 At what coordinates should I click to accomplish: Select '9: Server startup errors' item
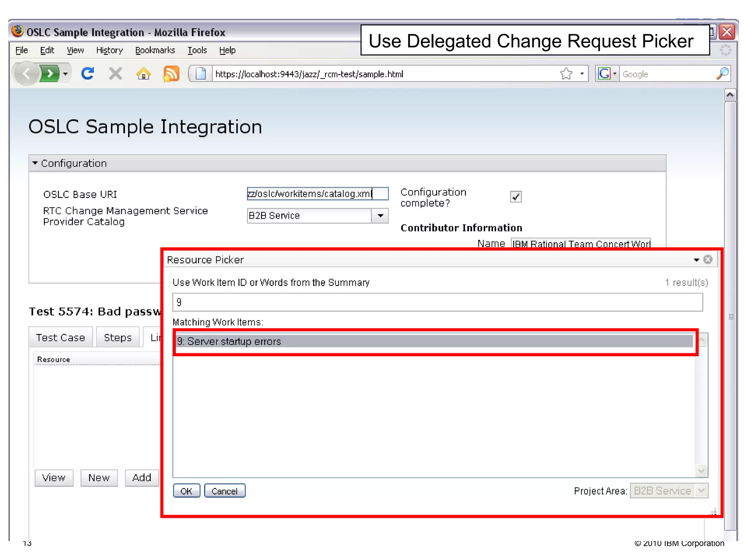(x=435, y=341)
